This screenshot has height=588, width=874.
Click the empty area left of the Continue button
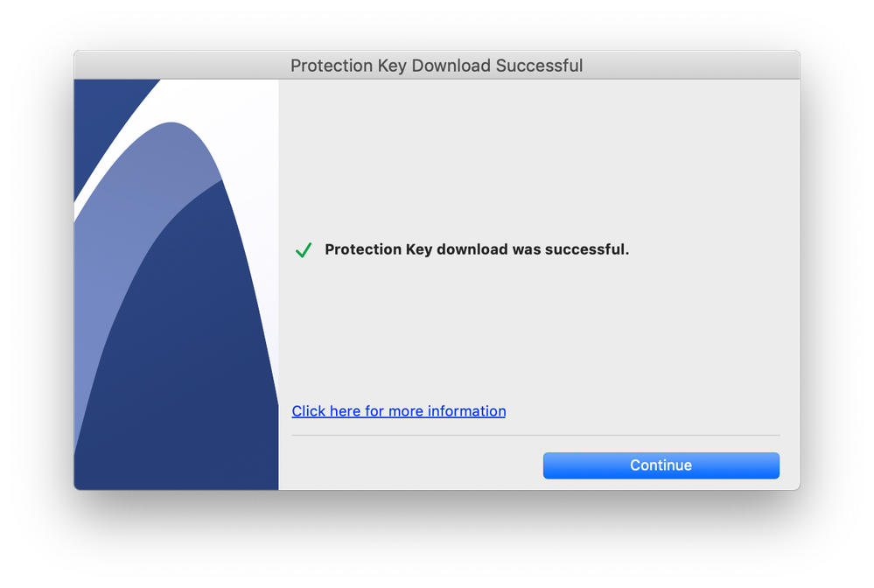(411, 465)
